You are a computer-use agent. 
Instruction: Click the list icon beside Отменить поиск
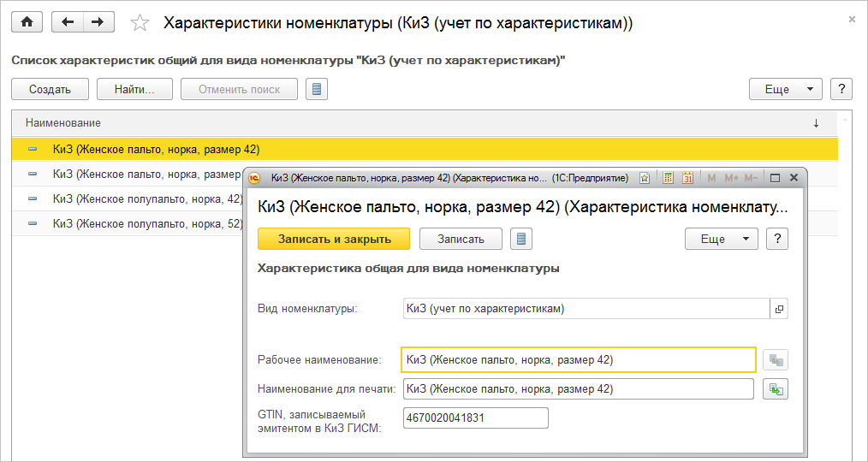[x=317, y=89]
